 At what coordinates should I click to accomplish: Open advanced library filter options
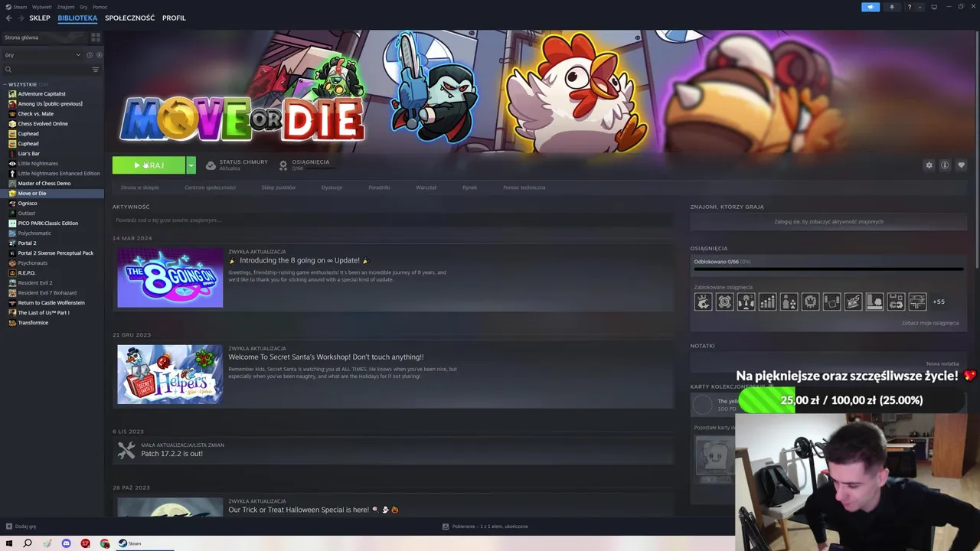96,70
